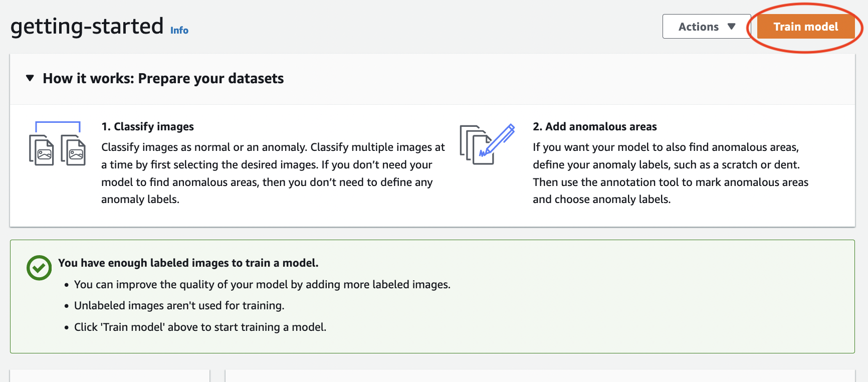Screen dimensions: 868x382
Task: Click the Train model button
Action: click(805, 27)
